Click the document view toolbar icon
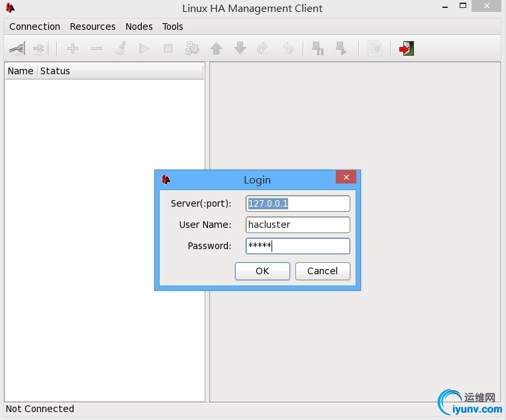This screenshot has width=506, height=420. point(375,49)
